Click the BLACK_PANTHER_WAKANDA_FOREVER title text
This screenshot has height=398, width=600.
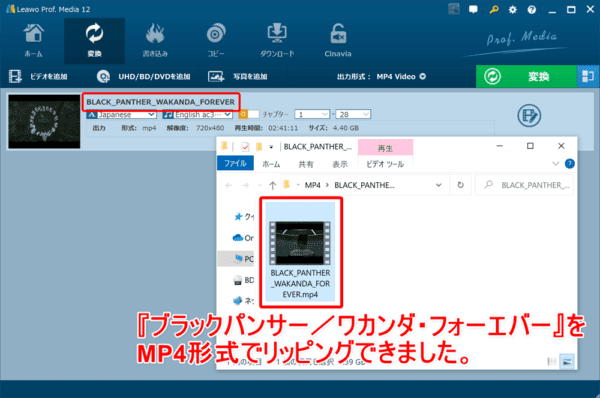[x=161, y=102]
